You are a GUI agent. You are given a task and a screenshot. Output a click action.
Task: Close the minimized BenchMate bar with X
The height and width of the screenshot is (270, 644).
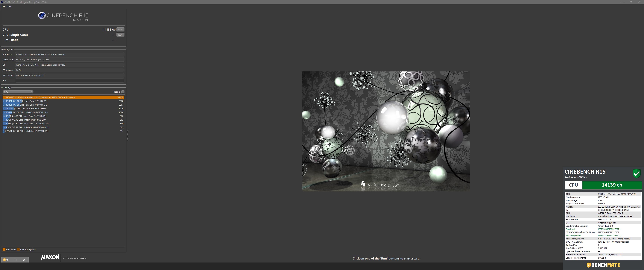tap(24, 260)
